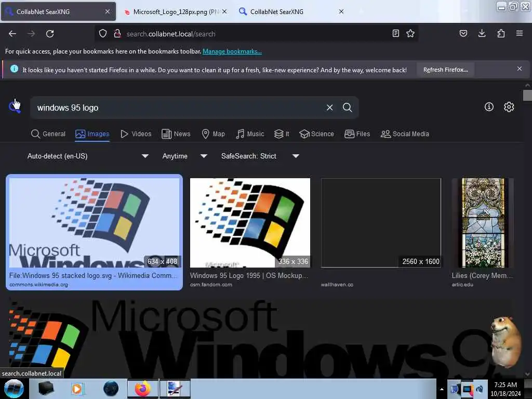
Task: Submit search with the magnifier icon
Action: click(x=347, y=108)
